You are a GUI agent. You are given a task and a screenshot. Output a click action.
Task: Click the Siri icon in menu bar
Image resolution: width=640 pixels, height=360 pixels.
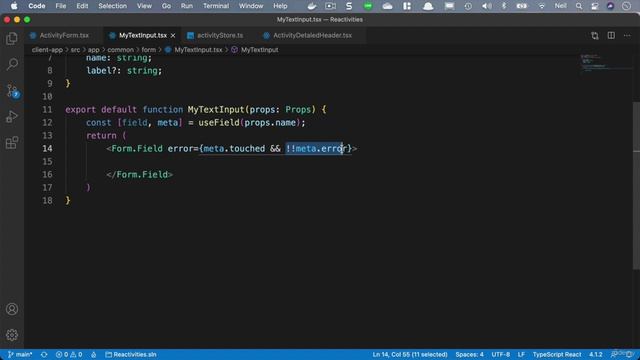[x=610, y=6]
